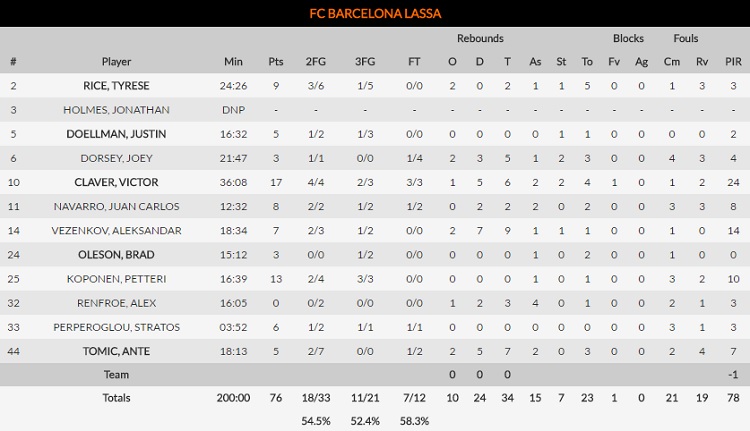Viewport: 750px width, 431px height.
Task: Click the 3FG column header
Action: [x=366, y=62]
